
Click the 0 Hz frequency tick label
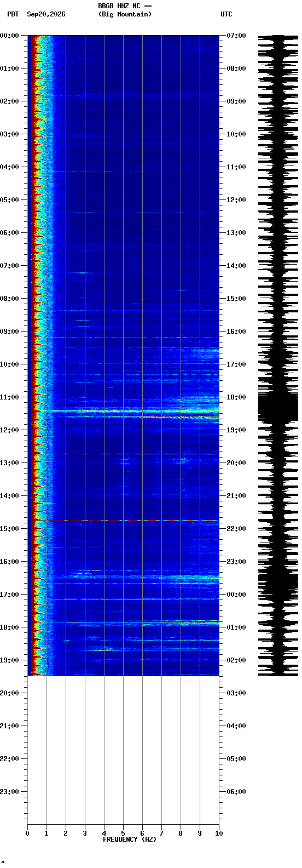coord(27,833)
